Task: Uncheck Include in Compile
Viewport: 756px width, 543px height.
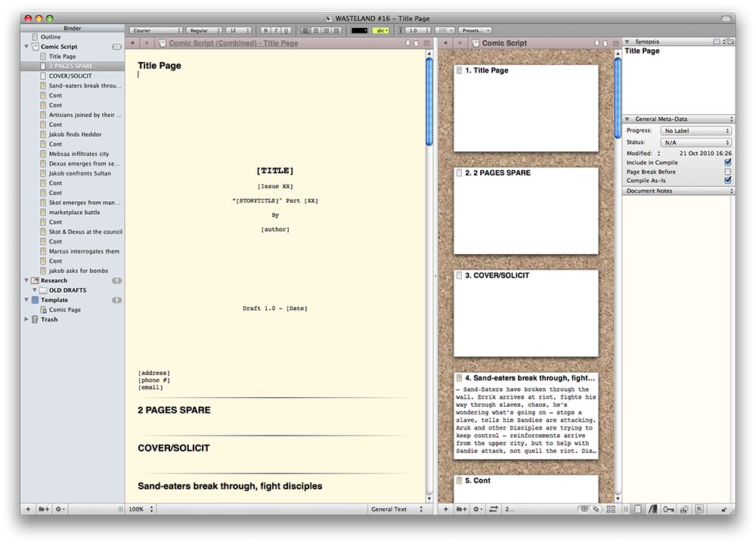Action: (728, 163)
